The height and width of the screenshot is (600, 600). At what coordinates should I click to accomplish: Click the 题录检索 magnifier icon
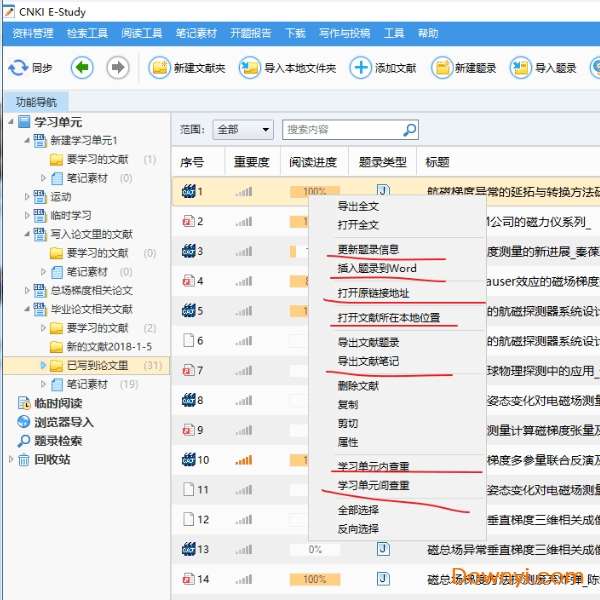pos(24,440)
